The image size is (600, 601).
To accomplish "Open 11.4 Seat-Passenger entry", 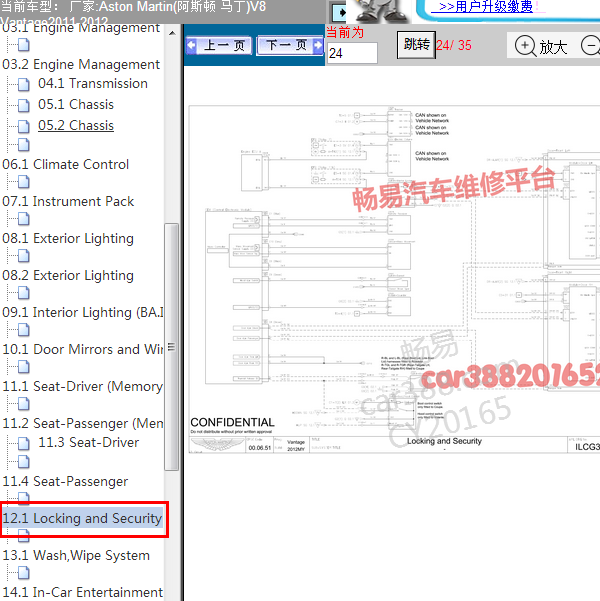I will [x=65, y=481].
